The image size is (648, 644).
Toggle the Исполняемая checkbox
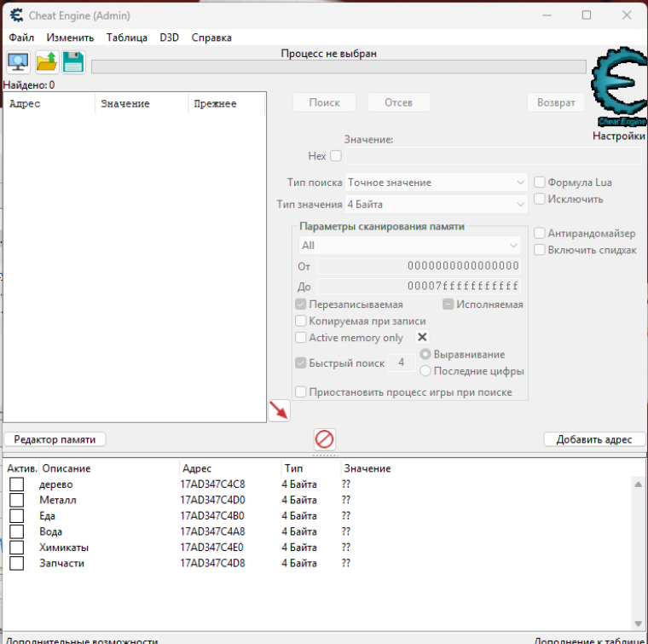coord(448,305)
